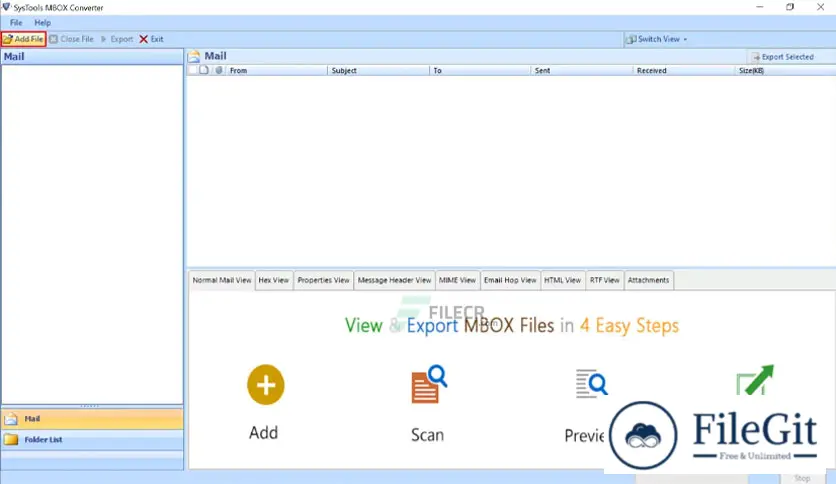Switch to the RTF View tab
836x484 pixels.
pyautogui.click(x=605, y=280)
